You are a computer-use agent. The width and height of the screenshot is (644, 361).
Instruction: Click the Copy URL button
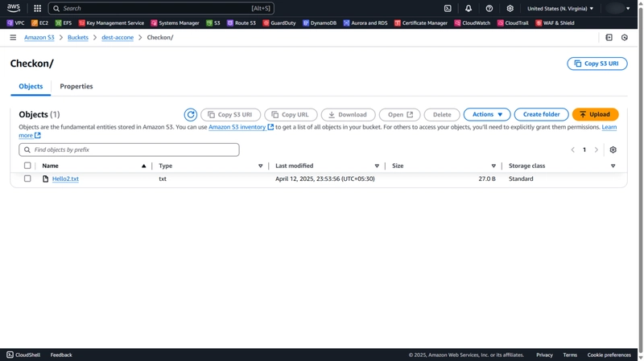click(x=291, y=114)
